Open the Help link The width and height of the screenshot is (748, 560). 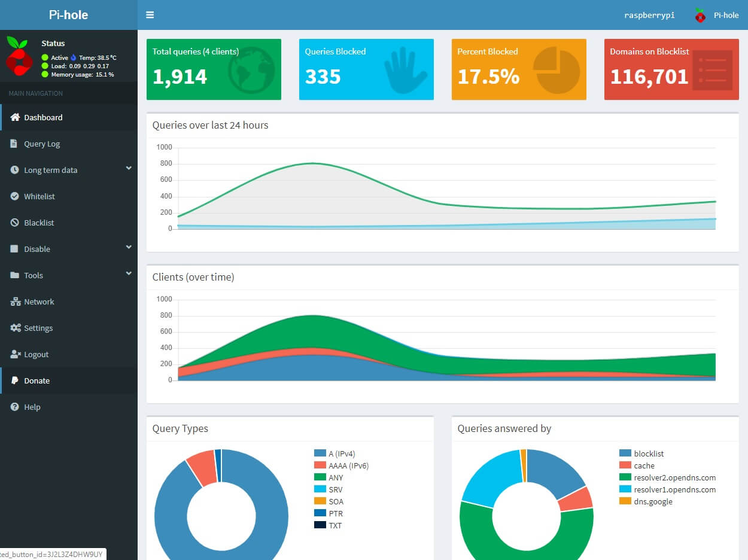tap(69, 407)
